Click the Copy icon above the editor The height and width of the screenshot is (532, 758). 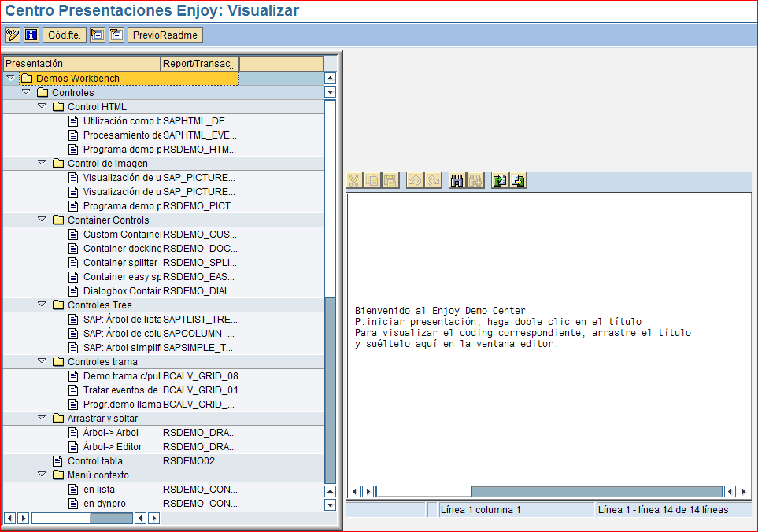click(x=372, y=179)
